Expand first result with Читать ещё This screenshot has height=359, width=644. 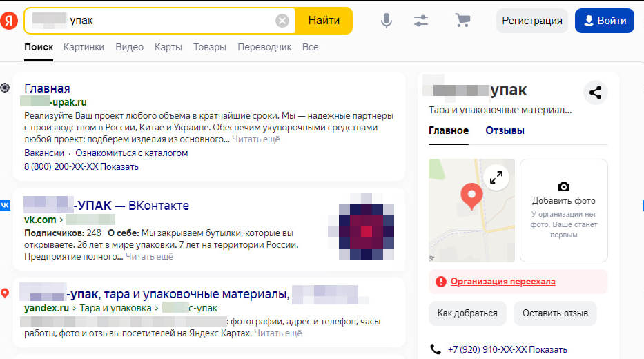pos(256,139)
